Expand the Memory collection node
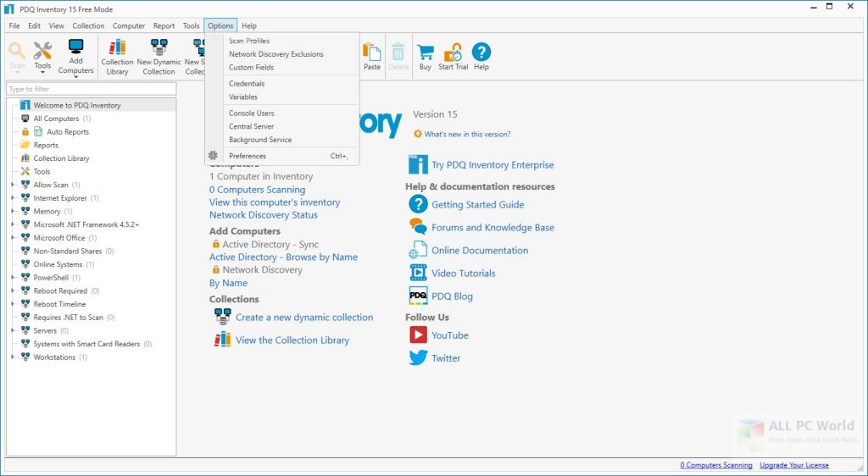 click(x=13, y=211)
